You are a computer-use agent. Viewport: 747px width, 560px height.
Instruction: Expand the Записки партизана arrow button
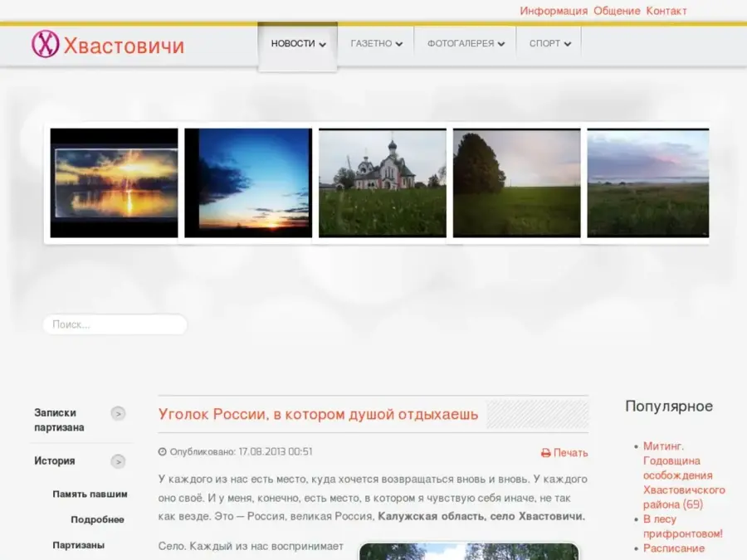pos(118,413)
